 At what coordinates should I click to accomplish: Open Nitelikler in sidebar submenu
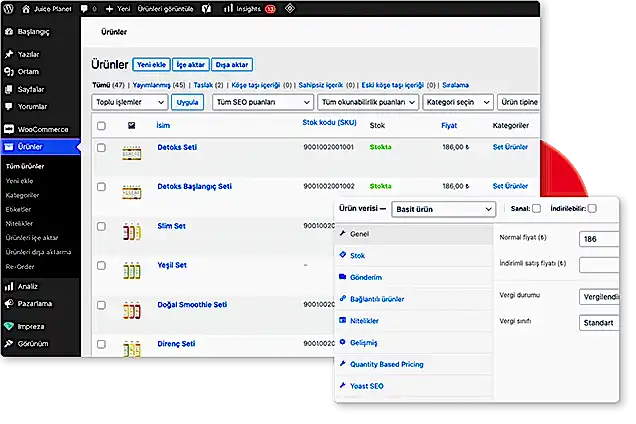click(19, 224)
